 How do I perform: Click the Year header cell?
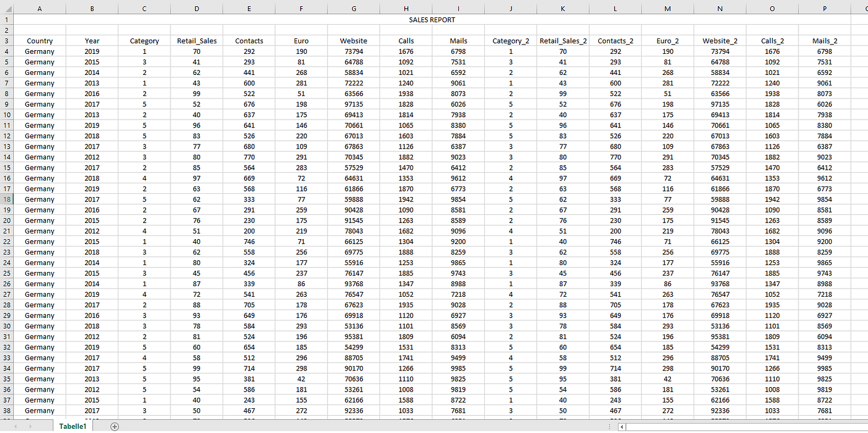(x=92, y=41)
